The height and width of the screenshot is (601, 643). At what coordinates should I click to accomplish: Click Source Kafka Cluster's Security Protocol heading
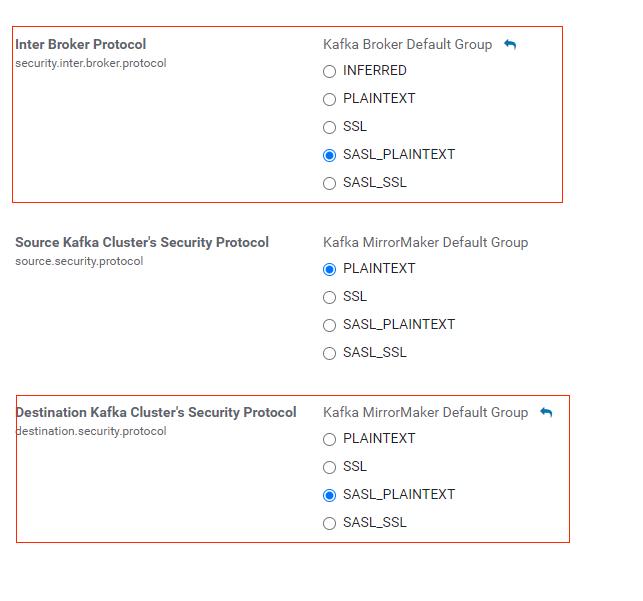[x=142, y=242]
